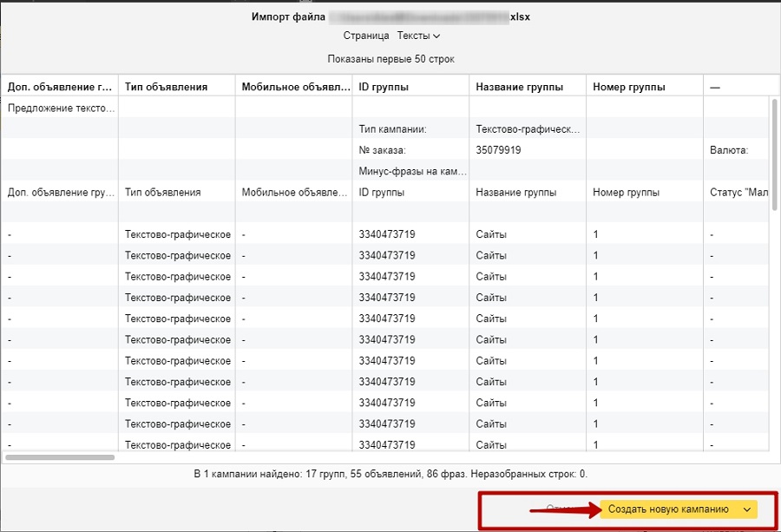Select the Тип объявления column header in top row
The image size is (781, 532).
click(x=166, y=87)
